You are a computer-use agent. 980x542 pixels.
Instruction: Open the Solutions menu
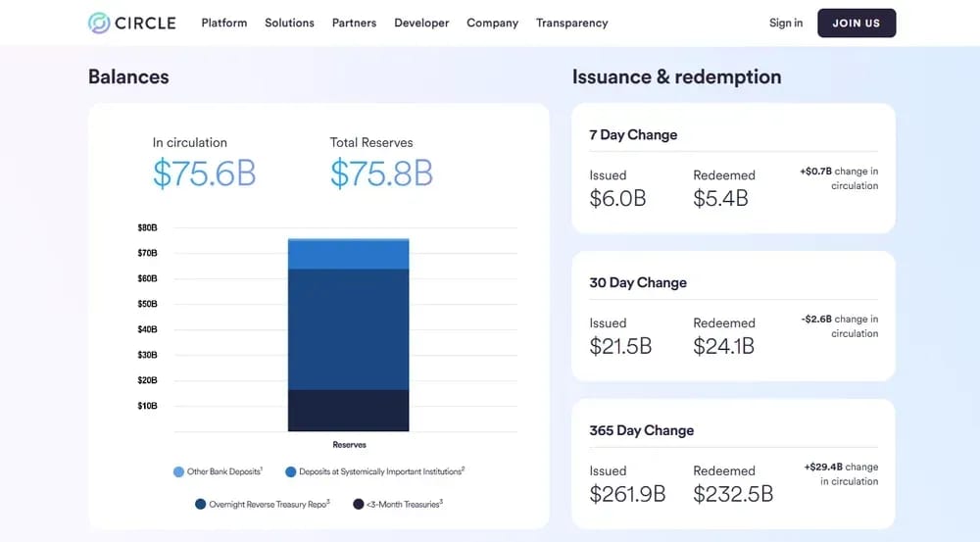coord(289,24)
